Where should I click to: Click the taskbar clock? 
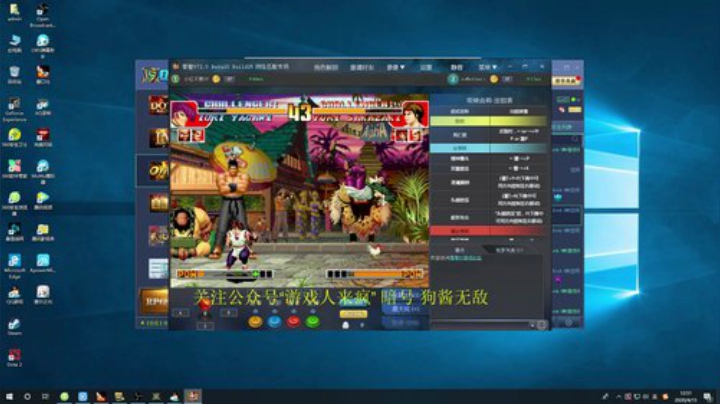(685, 396)
